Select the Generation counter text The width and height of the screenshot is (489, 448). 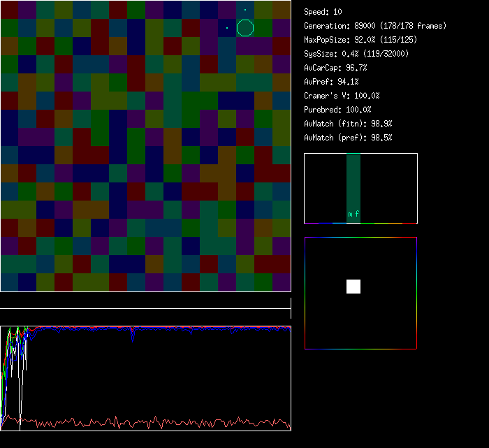pos(375,26)
